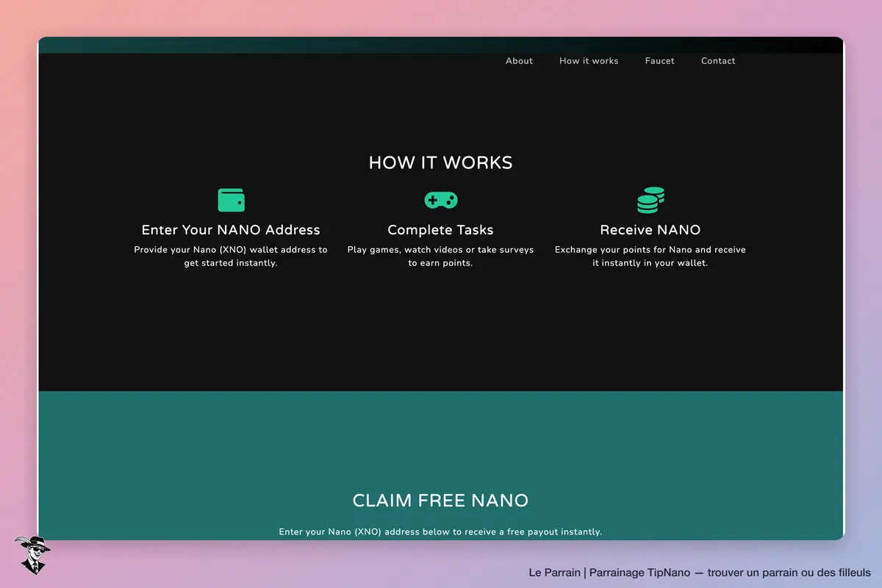Open the Contact navigation item
Image resolution: width=882 pixels, height=588 pixels.
(x=718, y=61)
